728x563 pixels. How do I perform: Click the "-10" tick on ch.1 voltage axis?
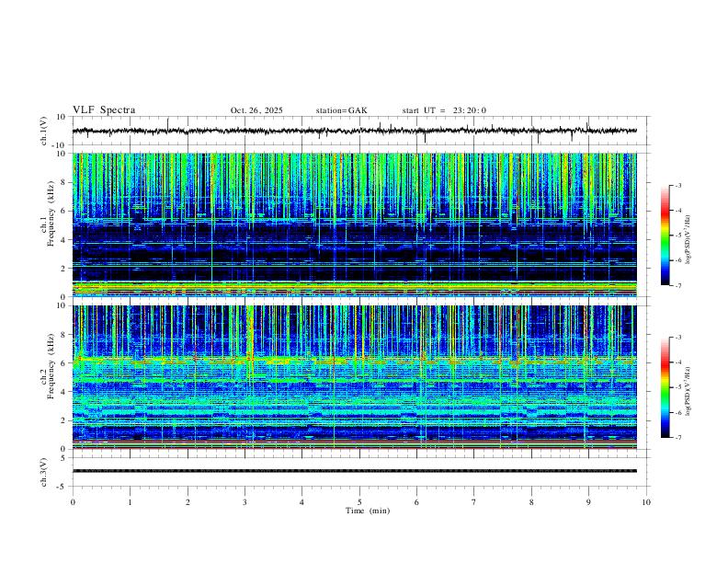pos(60,145)
